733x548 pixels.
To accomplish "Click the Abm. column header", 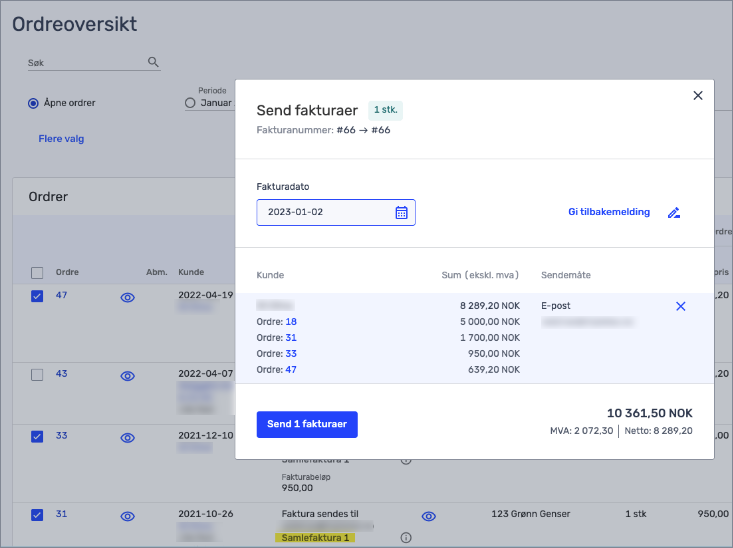I will [x=157, y=272].
